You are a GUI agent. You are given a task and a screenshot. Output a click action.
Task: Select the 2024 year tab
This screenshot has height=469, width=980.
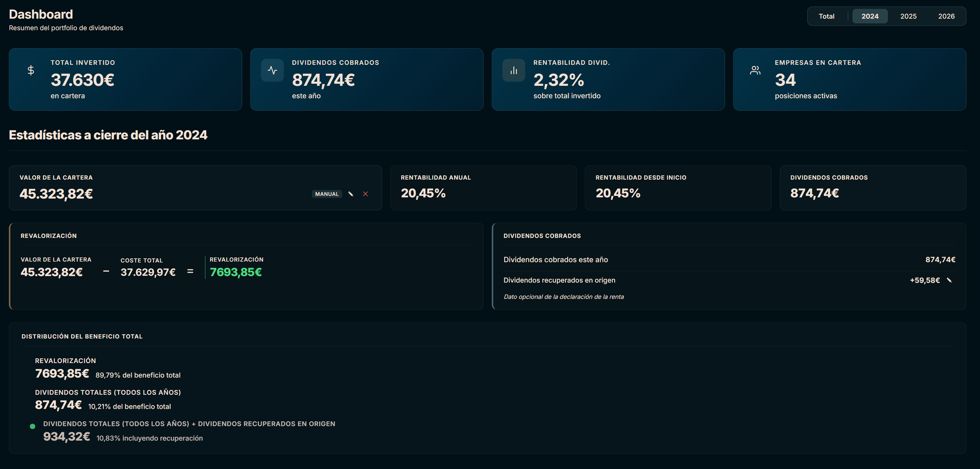click(x=870, y=16)
